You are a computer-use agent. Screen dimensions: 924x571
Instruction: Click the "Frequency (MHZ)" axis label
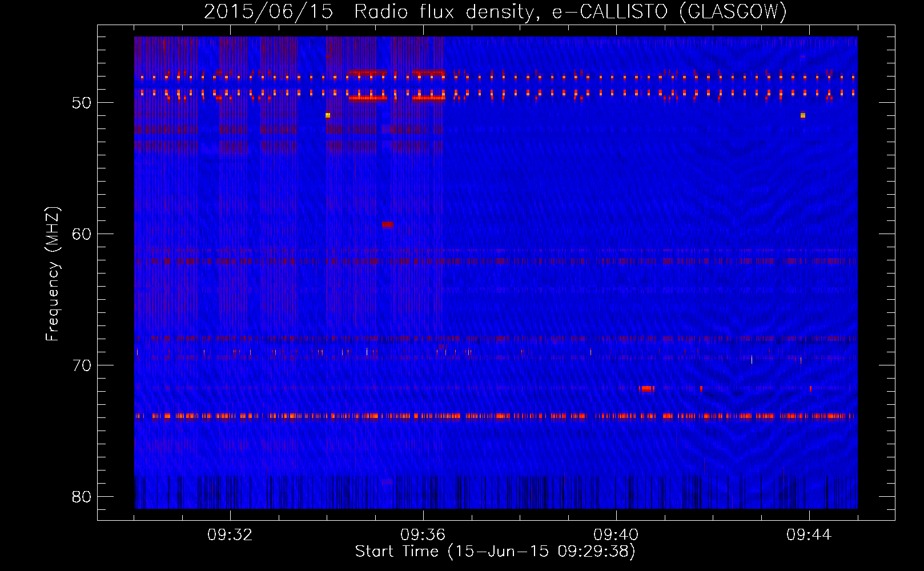point(53,274)
